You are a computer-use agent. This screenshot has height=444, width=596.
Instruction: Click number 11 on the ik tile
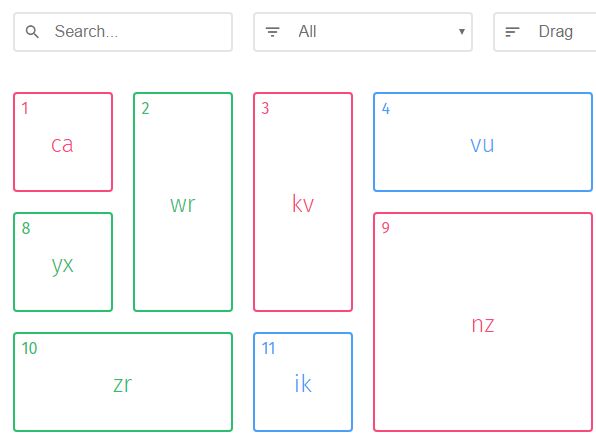[x=268, y=348]
